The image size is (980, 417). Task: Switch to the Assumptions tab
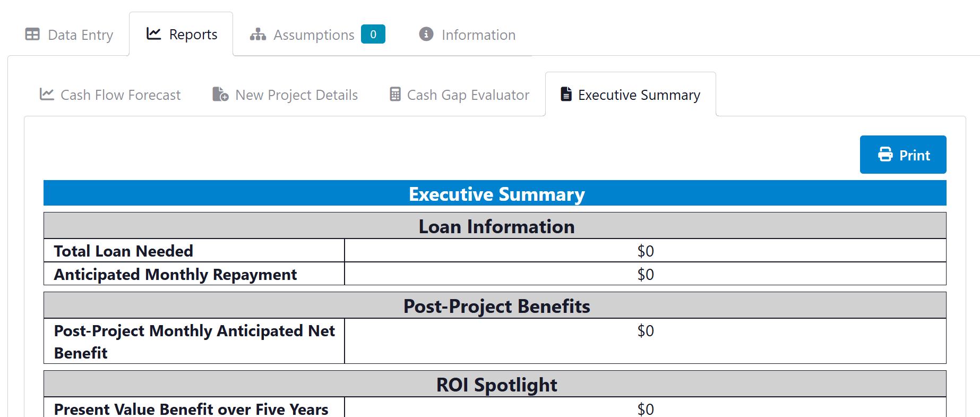[x=313, y=35]
